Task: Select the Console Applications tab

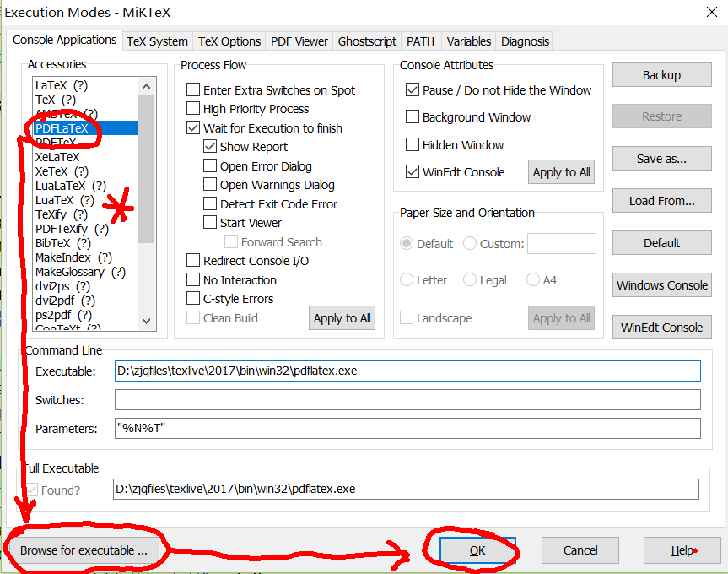Action: [65, 40]
